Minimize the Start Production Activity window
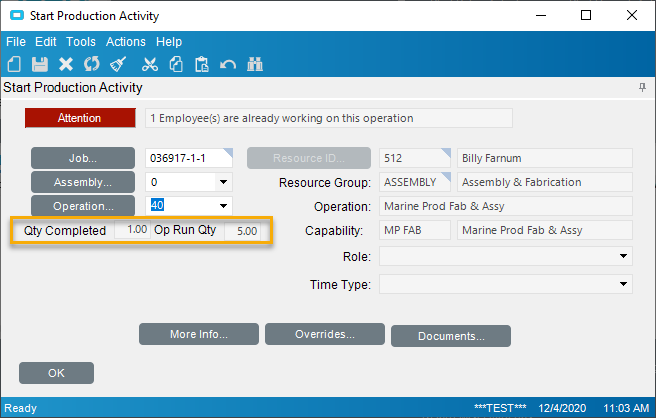The height and width of the screenshot is (418, 656). 541,15
